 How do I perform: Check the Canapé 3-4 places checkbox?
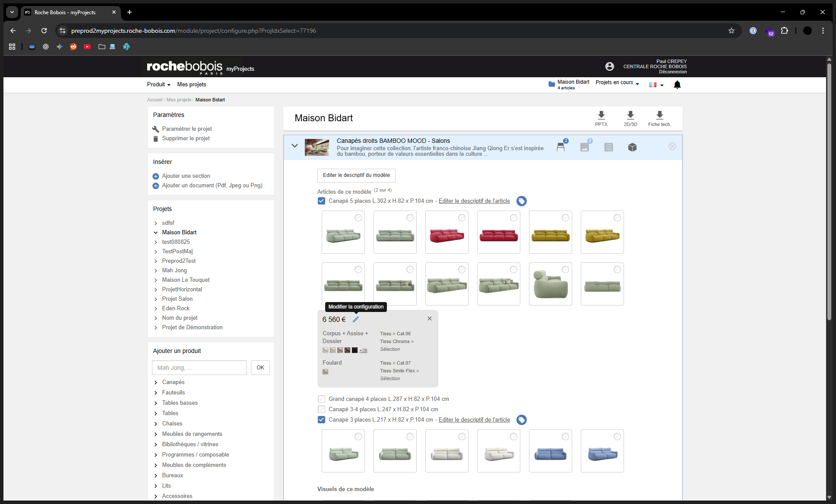[321, 409]
